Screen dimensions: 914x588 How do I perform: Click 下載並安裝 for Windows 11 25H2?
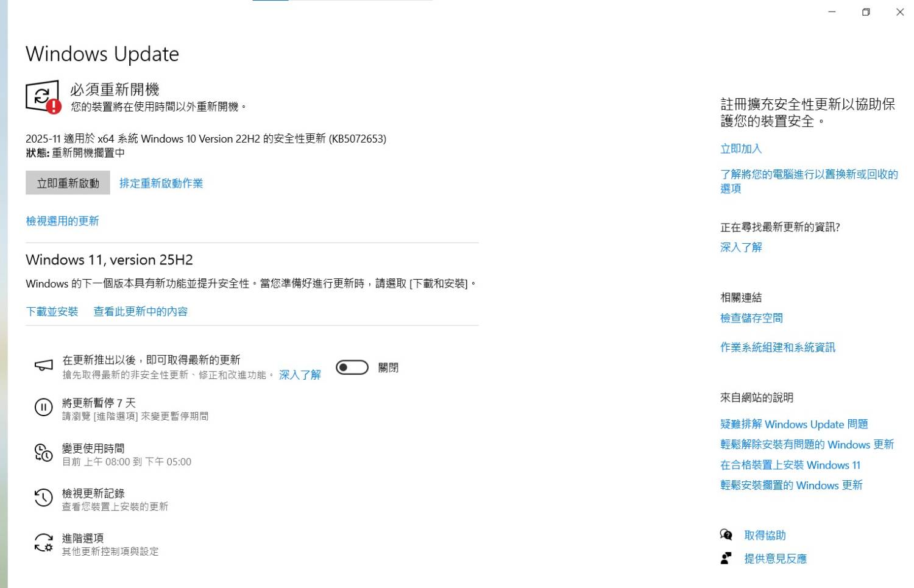(52, 311)
